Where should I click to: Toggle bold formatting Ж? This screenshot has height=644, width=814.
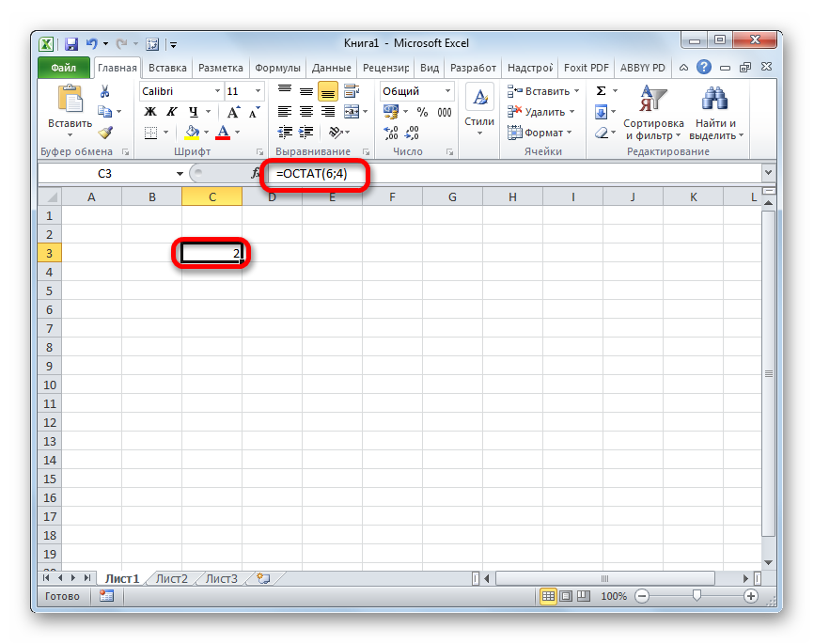coord(150,112)
